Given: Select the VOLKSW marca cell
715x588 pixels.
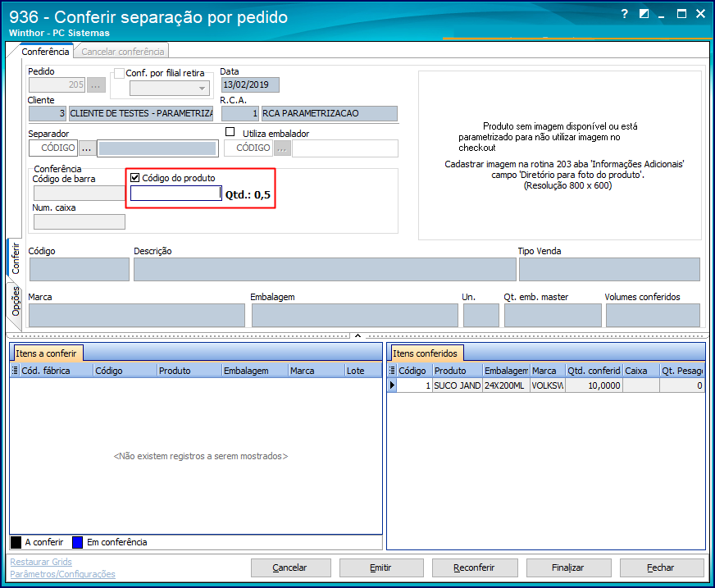Looking at the screenshot, I should 548,385.
